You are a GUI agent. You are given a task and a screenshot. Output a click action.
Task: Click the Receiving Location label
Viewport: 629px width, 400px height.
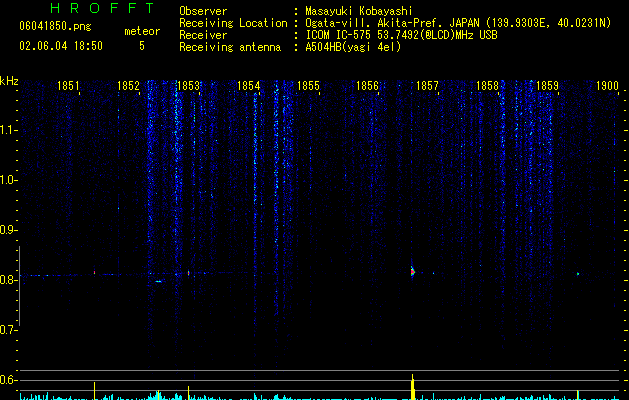click(x=233, y=23)
